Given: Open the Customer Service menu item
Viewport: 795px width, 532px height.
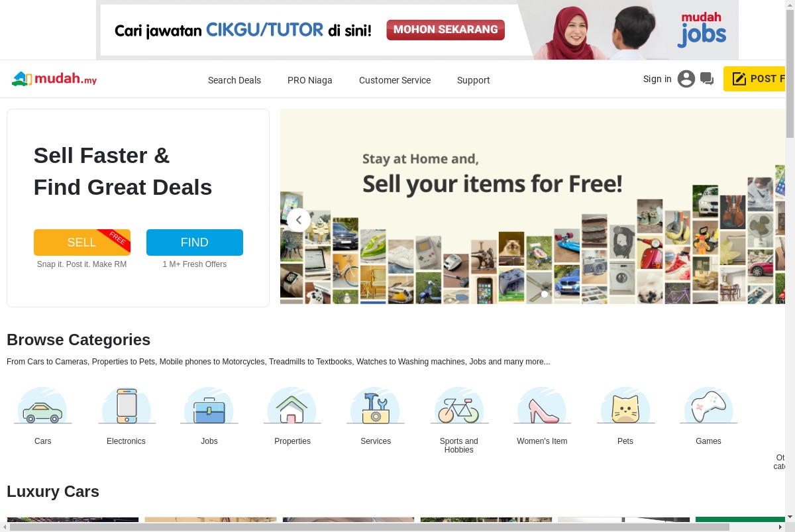Looking at the screenshot, I should pyautogui.click(x=395, y=80).
